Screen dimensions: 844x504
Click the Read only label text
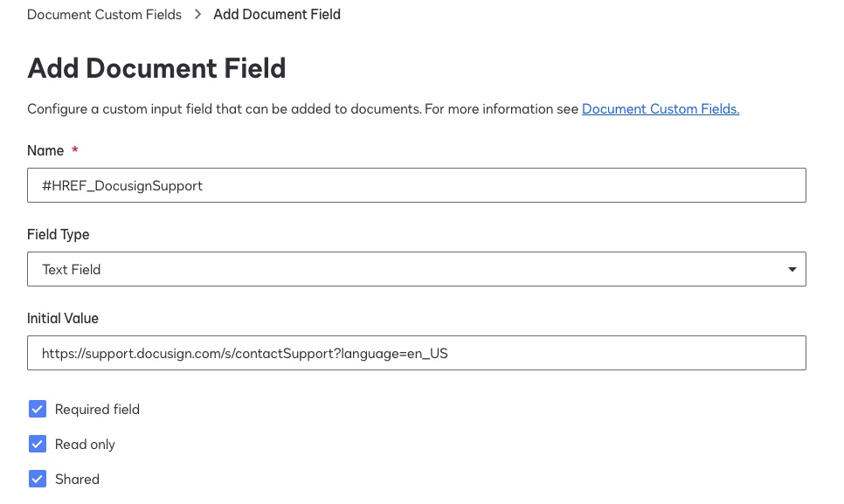(x=85, y=444)
